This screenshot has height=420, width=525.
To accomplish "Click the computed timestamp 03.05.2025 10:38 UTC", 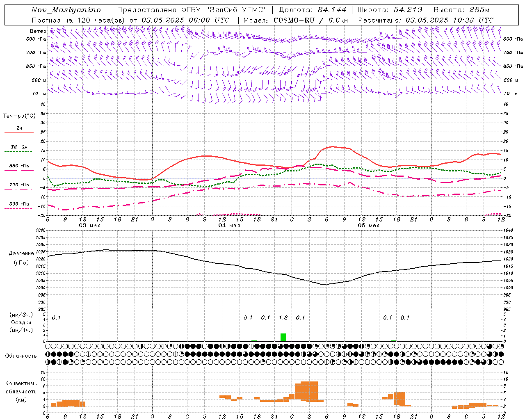I will point(450,20).
